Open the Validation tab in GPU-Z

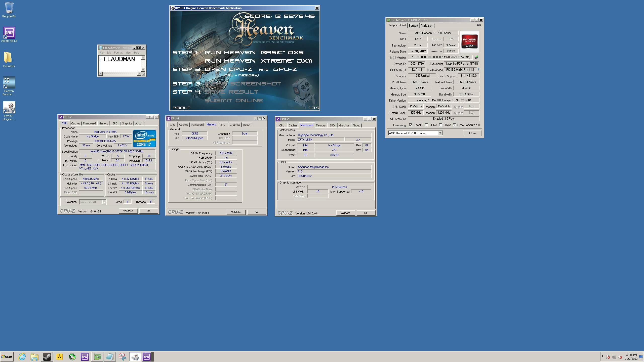pos(427,26)
